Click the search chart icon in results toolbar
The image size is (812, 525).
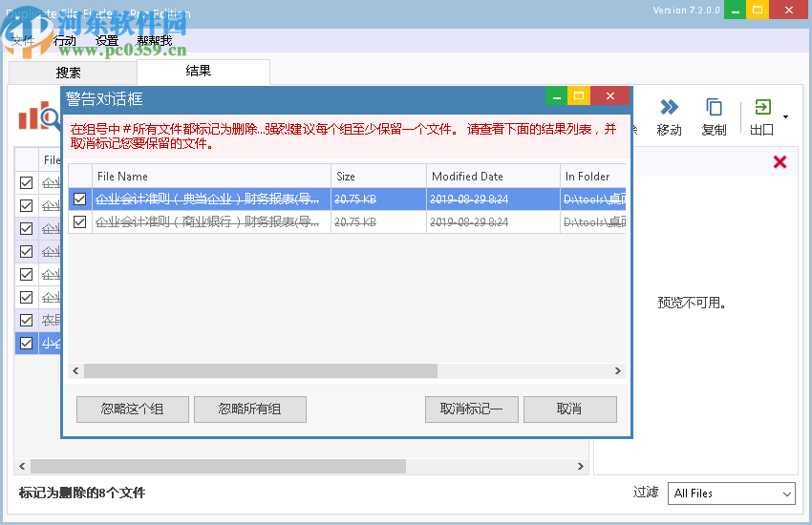39,116
